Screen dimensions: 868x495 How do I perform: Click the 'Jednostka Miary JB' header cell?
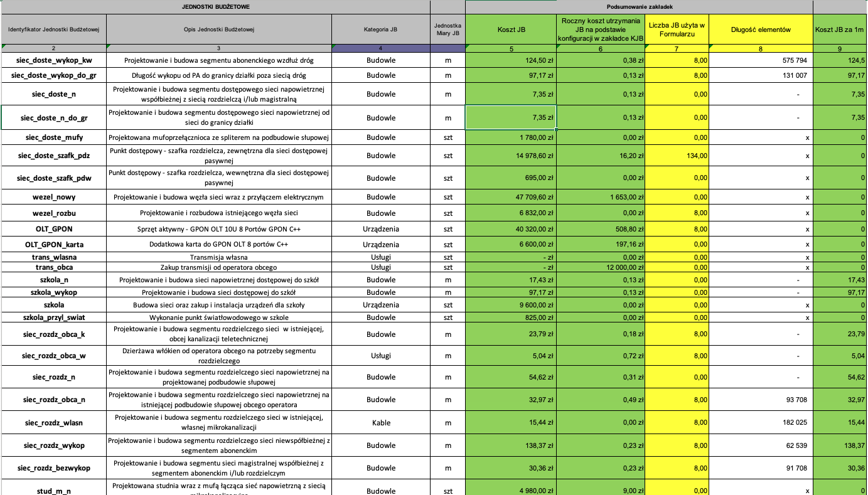(448, 29)
